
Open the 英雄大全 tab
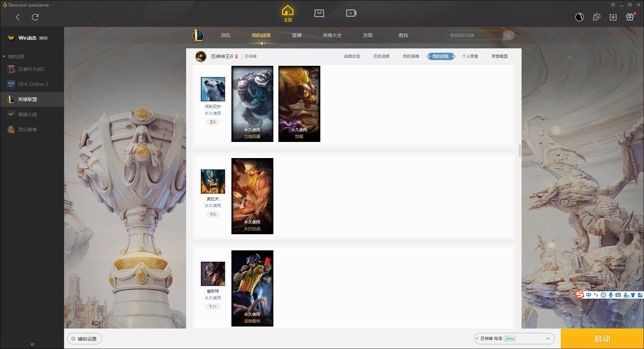(x=332, y=35)
